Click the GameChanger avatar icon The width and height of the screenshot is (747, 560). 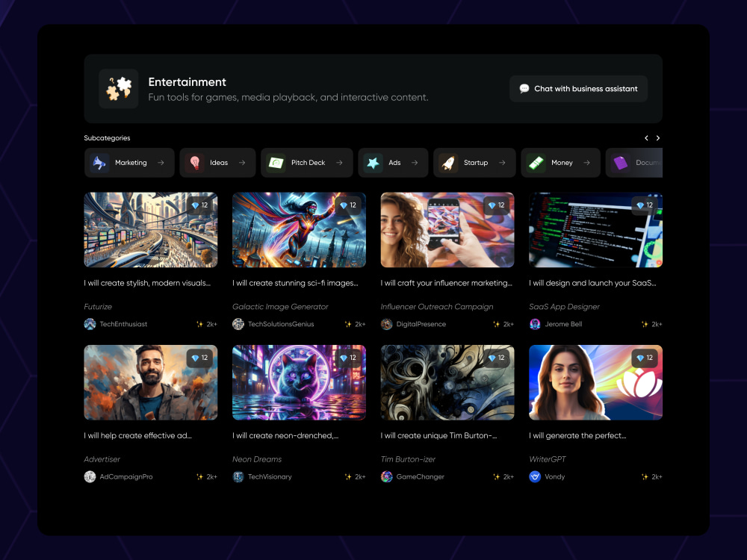(386, 476)
